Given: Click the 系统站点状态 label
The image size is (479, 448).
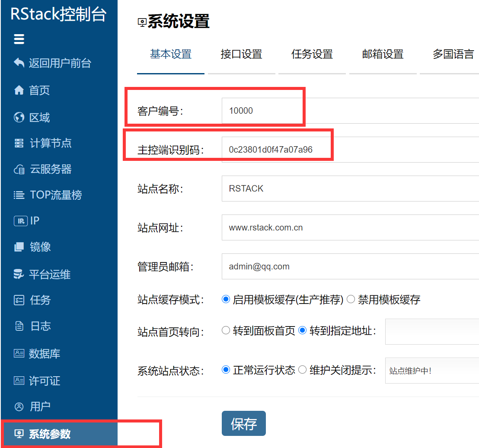Looking at the screenshot, I should click(x=170, y=371).
